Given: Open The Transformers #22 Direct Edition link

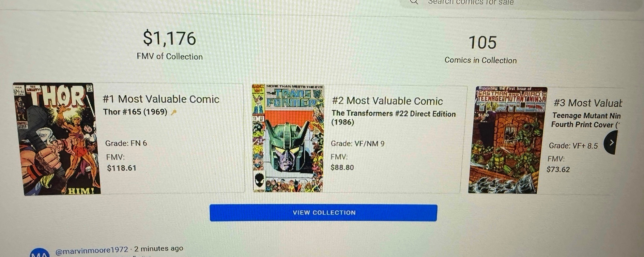Looking at the screenshot, I should click(393, 118).
